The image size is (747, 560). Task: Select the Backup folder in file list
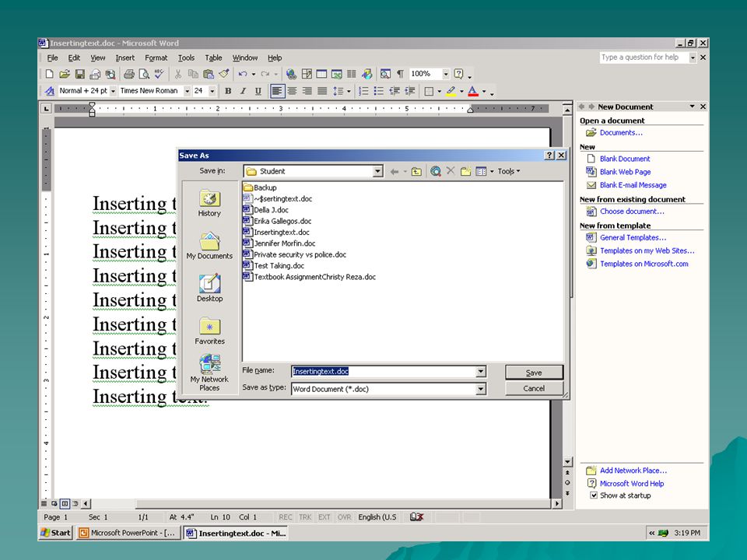[260, 187]
